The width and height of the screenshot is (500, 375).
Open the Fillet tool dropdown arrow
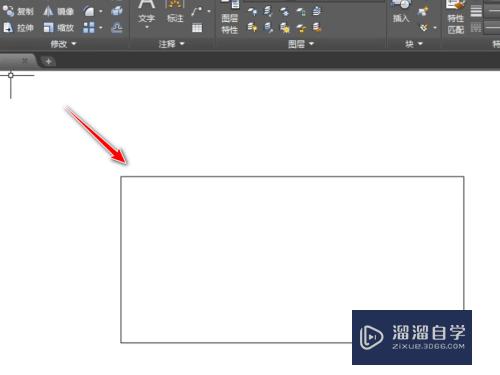tap(101, 11)
